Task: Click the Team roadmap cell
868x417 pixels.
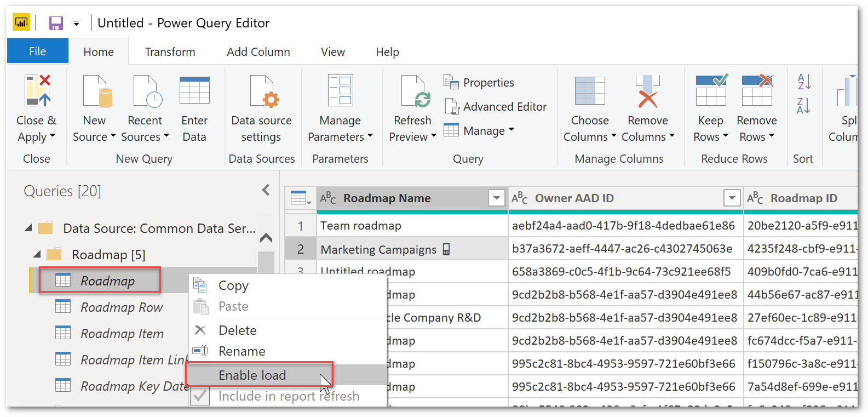Action: click(x=412, y=226)
